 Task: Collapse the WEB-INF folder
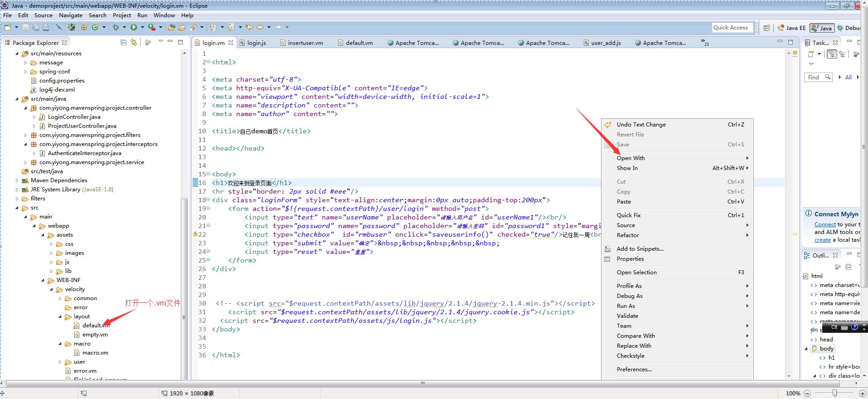(x=43, y=280)
